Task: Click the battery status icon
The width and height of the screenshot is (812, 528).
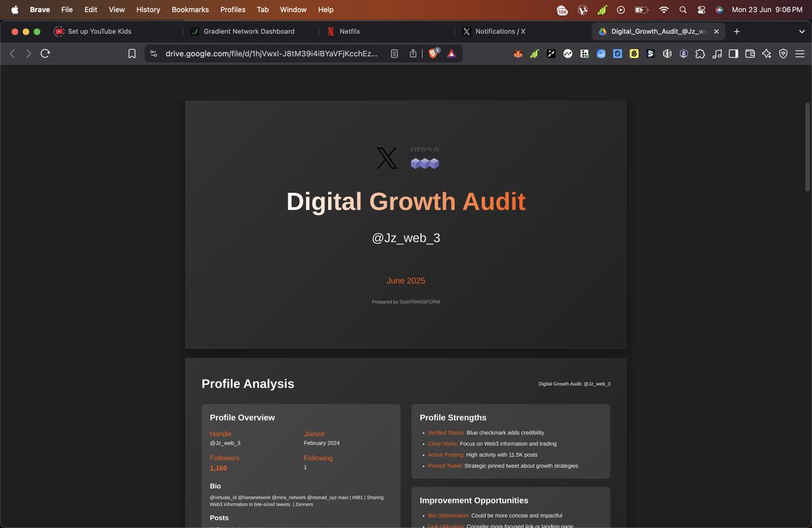Action: click(x=641, y=9)
